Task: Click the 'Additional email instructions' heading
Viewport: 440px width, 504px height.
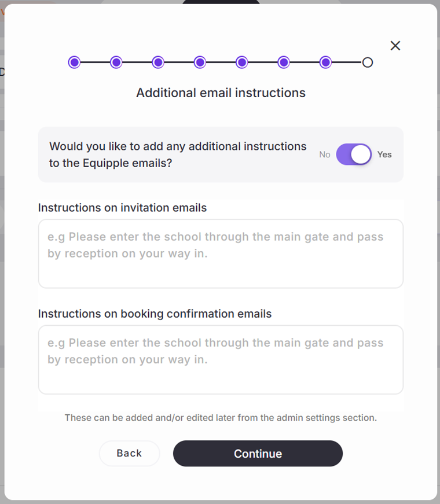Action: [x=221, y=93]
